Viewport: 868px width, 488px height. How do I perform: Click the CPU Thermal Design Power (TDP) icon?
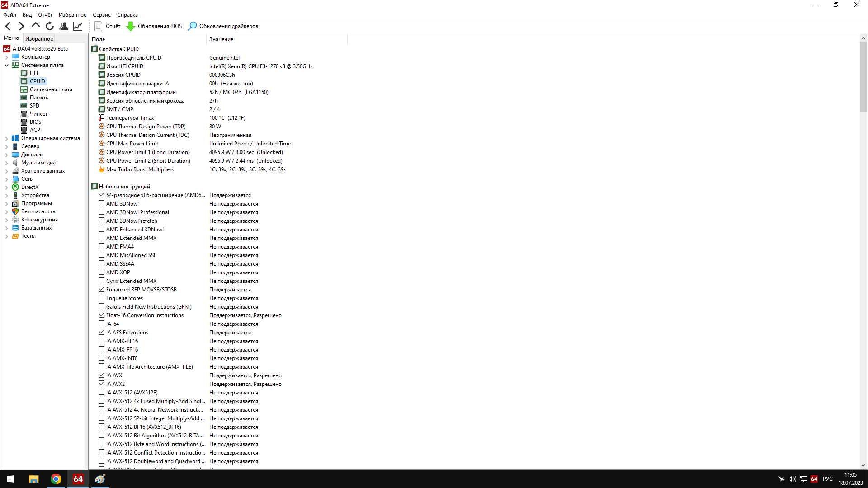coord(101,127)
